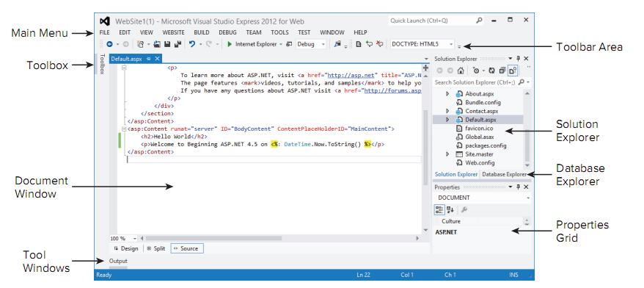Open the DEBUG menu
644x288 pixels.
[x=227, y=32]
